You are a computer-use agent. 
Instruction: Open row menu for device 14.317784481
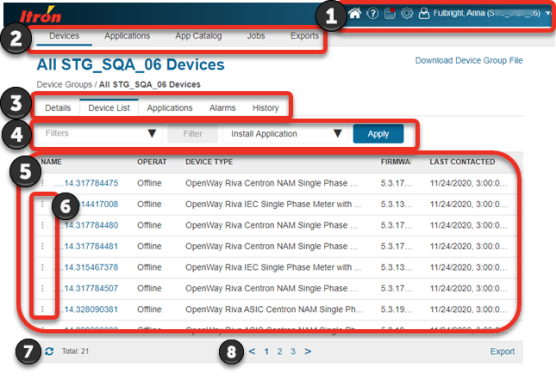click(x=43, y=246)
